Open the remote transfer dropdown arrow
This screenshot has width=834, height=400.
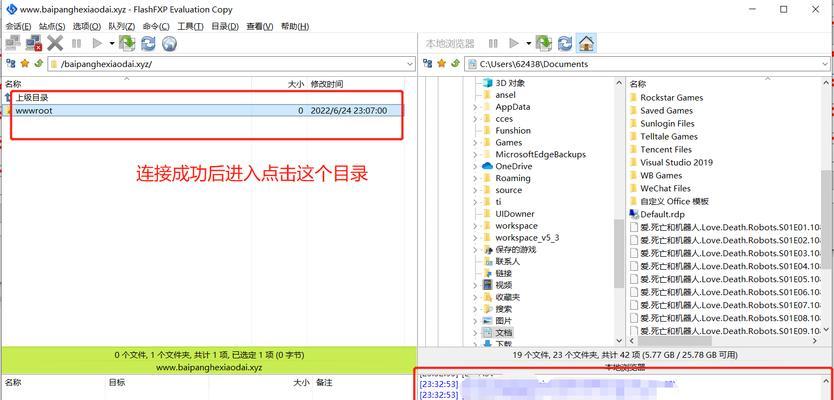(112, 43)
